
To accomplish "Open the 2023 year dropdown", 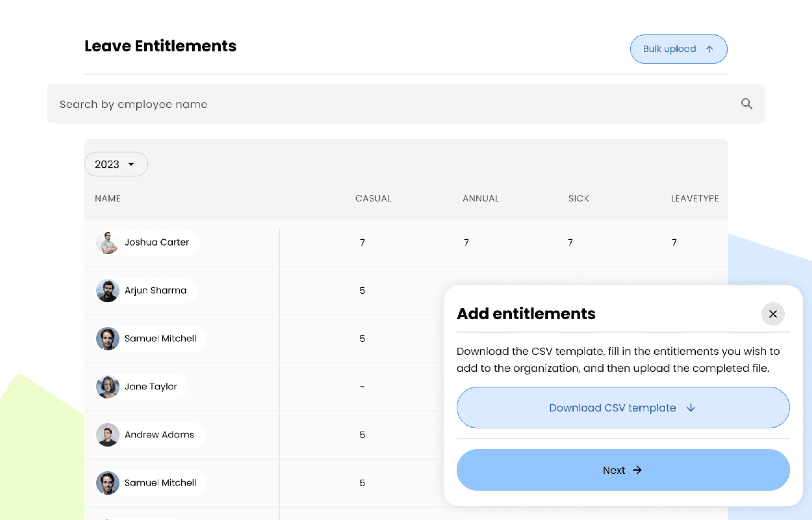I will pos(116,164).
